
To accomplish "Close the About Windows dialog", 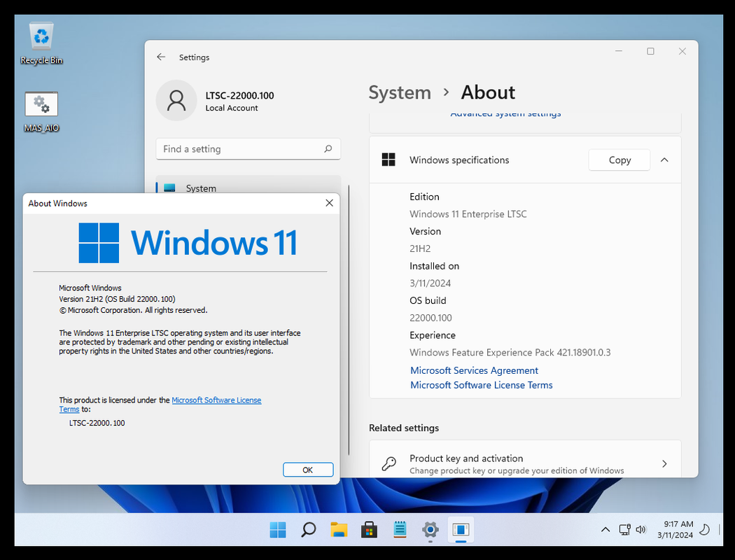I will click(x=330, y=203).
